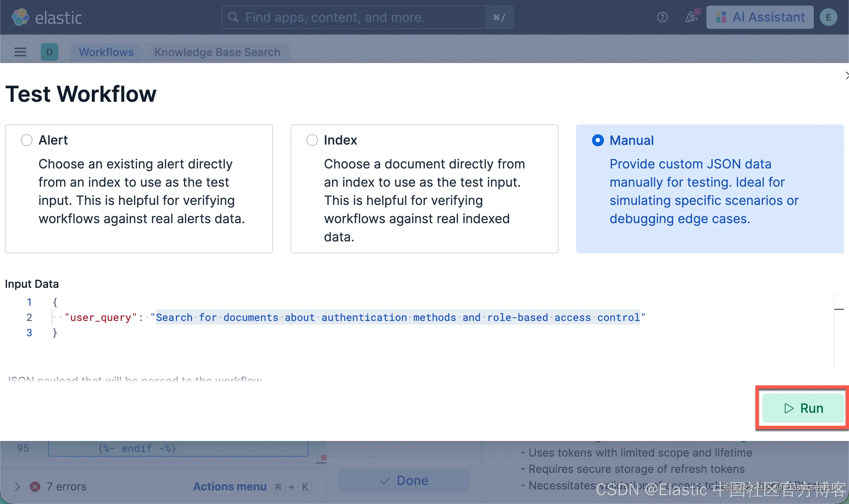This screenshot has width=849, height=504.
Task: Click the search magnifier icon
Action: 233,17
